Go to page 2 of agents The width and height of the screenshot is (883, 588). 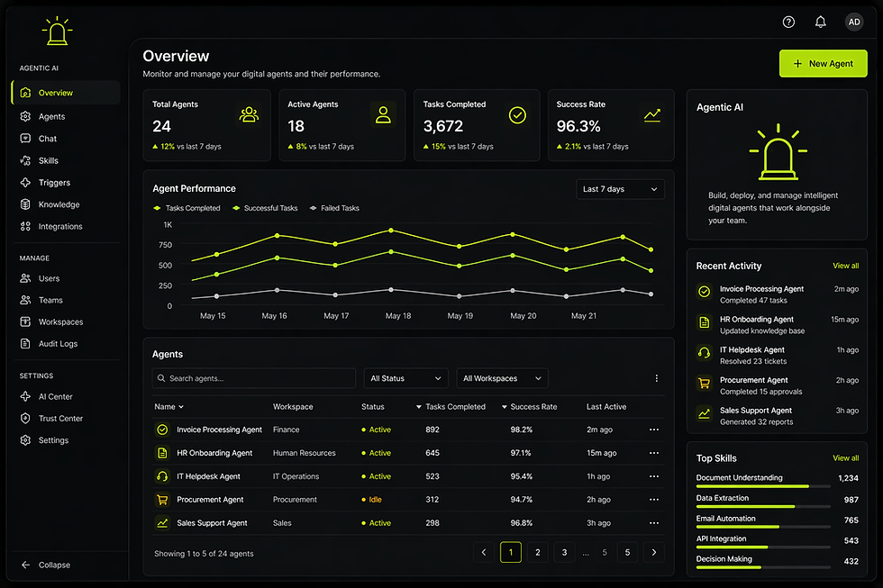point(538,553)
